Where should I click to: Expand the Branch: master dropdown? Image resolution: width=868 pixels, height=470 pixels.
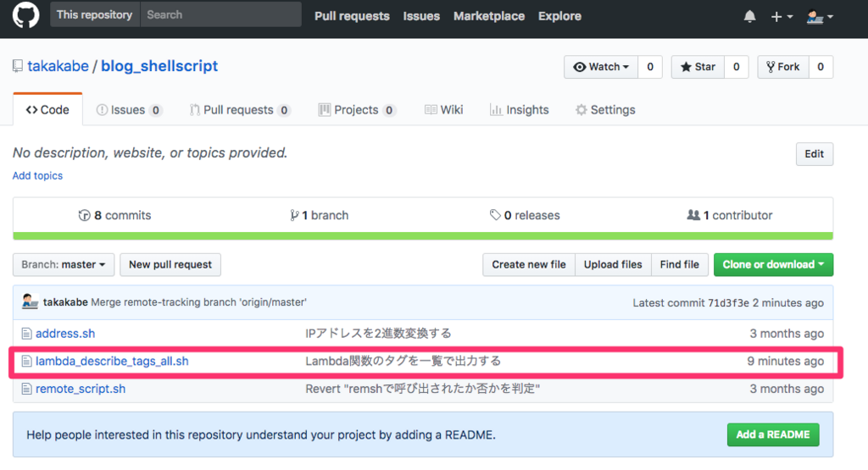pos(64,264)
